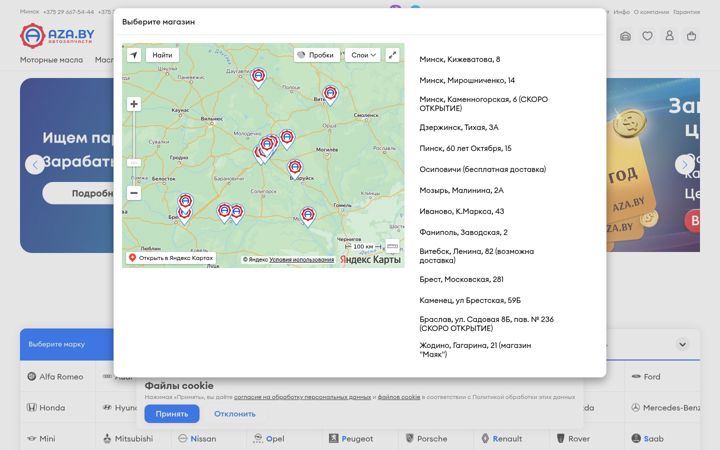Select Renault brand
The image size is (720, 450).
click(501, 439)
